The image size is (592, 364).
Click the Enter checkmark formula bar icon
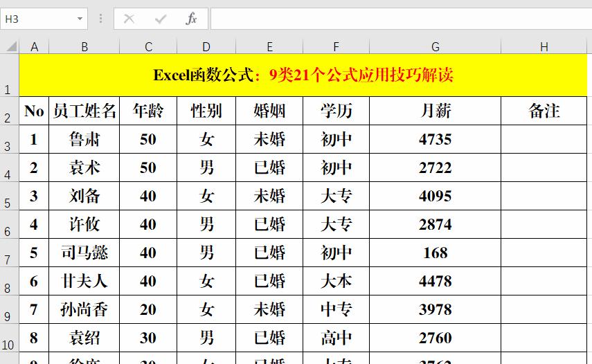[161, 19]
